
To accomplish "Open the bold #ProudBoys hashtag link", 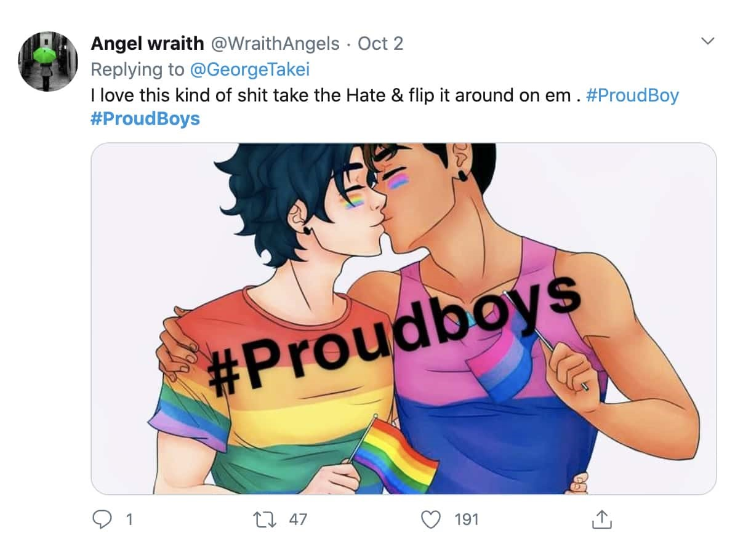I will [x=145, y=119].
